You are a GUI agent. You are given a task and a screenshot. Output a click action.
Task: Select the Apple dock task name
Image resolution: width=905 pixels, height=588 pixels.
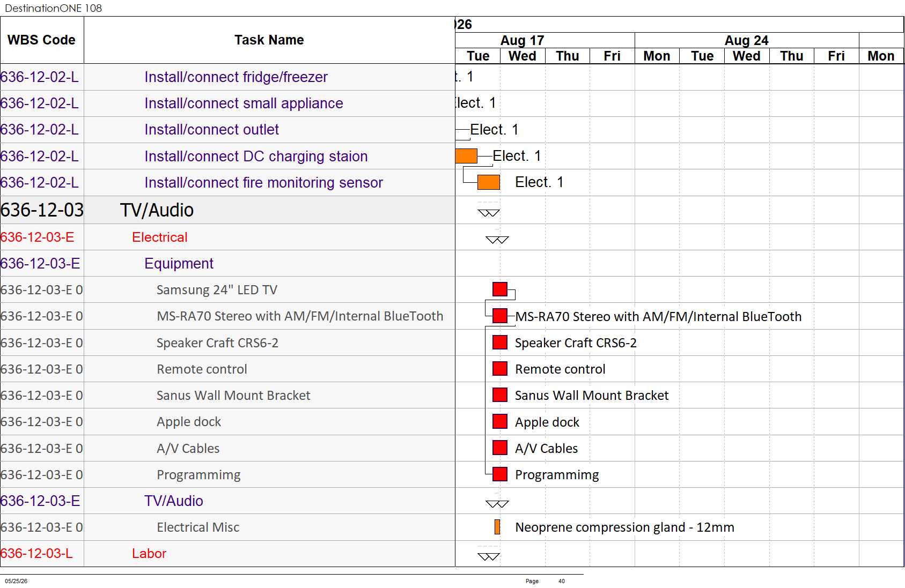pyautogui.click(x=189, y=422)
